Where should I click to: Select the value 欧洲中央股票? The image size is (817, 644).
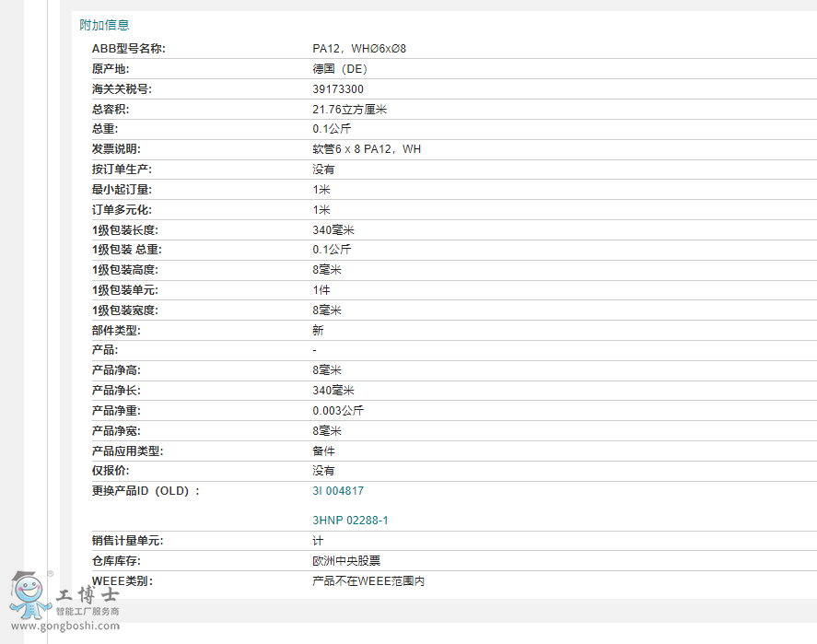(346, 561)
